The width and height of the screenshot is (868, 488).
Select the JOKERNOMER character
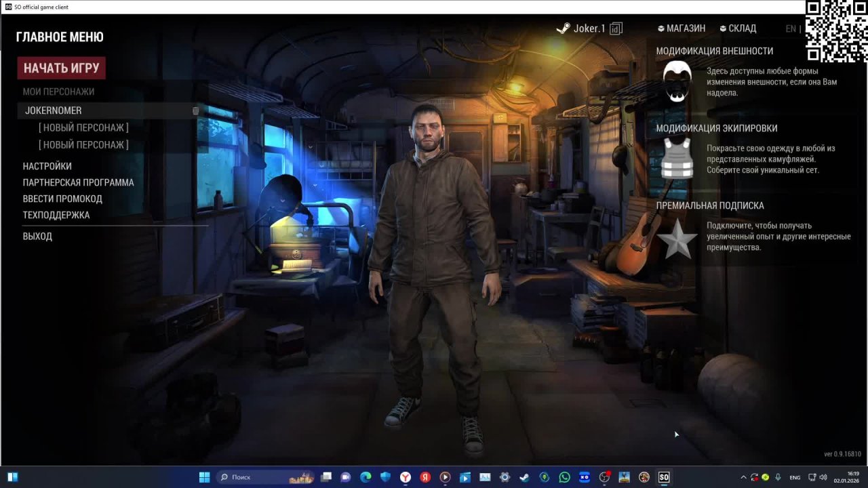pos(54,110)
